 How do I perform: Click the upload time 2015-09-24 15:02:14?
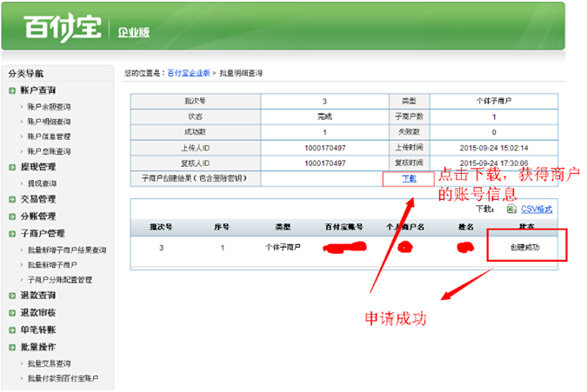click(494, 148)
